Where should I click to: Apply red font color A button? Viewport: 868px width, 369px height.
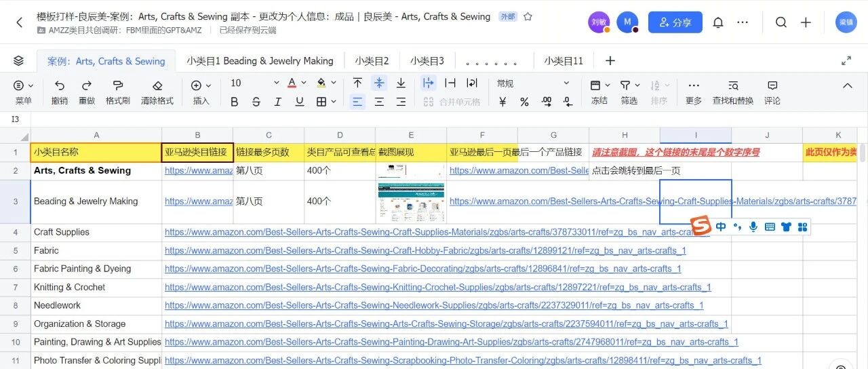point(292,83)
